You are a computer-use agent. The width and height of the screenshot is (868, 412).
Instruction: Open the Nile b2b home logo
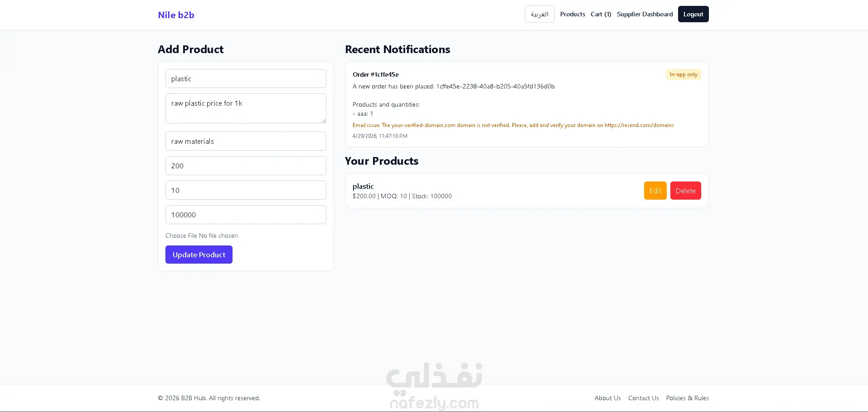pyautogui.click(x=176, y=15)
